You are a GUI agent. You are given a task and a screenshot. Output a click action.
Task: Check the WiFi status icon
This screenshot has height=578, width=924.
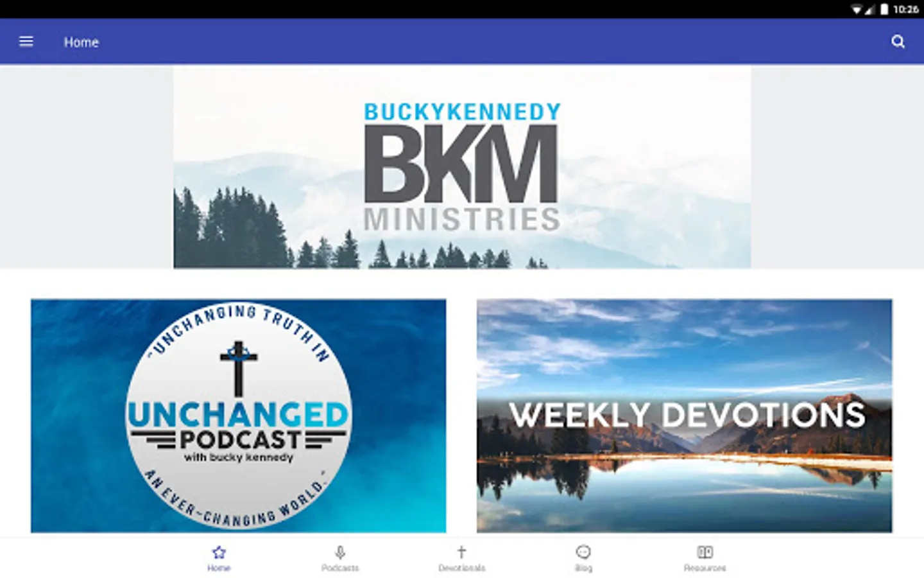coord(857,9)
